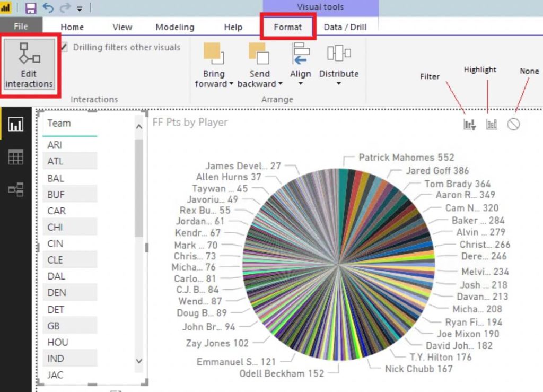Select DEN in the Team slicer
Image resolution: width=543 pixels, height=392 pixels.
(69, 293)
